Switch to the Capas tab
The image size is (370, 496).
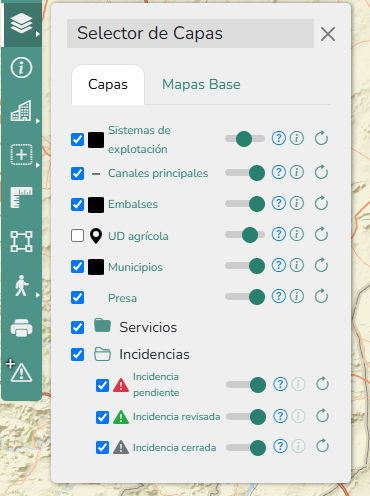pyautogui.click(x=108, y=85)
